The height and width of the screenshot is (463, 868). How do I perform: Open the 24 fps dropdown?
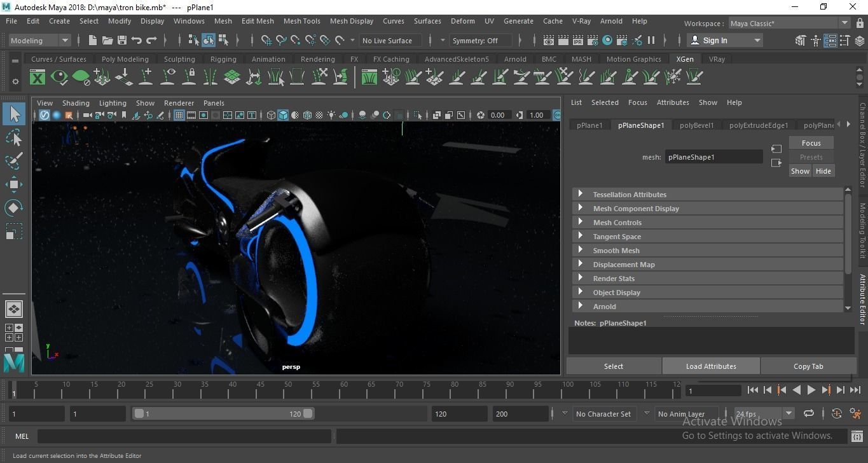point(763,413)
